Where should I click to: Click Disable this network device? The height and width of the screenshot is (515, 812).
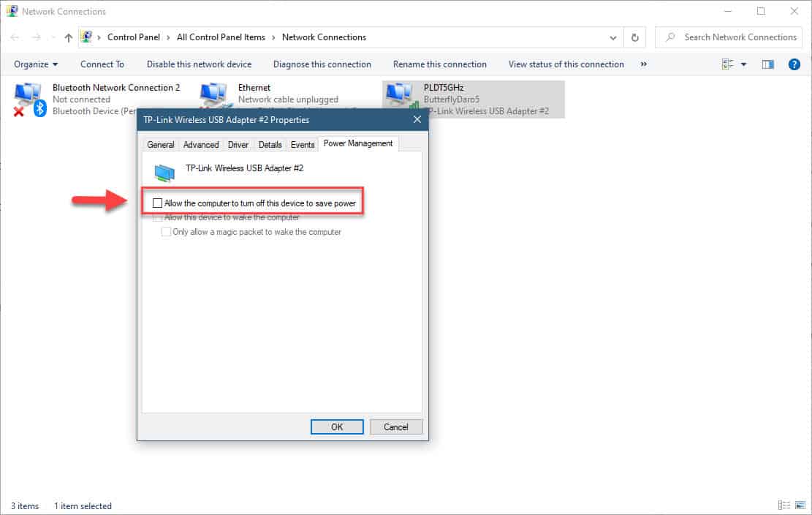tap(200, 64)
